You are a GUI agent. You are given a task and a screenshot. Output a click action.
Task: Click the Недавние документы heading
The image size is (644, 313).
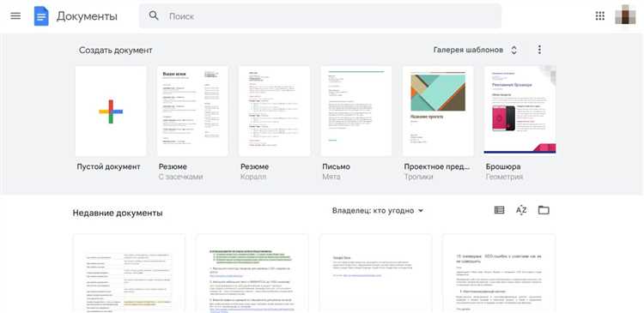coord(118,214)
